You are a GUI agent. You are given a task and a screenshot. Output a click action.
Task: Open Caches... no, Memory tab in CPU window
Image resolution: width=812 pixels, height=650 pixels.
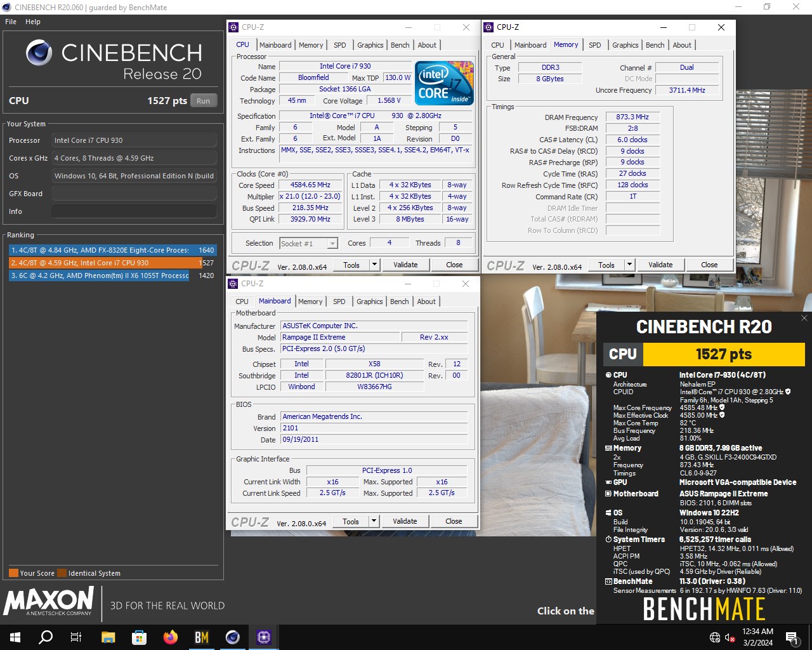tap(311, 45)
